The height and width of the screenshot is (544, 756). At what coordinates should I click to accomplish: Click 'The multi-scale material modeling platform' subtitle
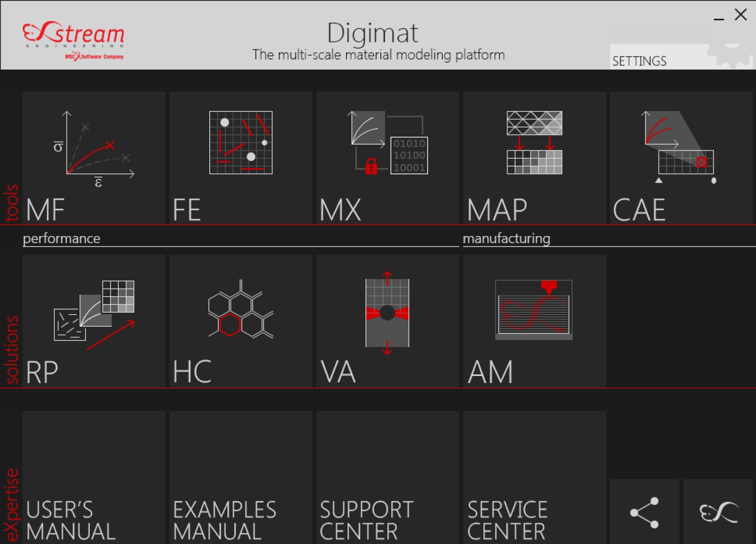378,55
